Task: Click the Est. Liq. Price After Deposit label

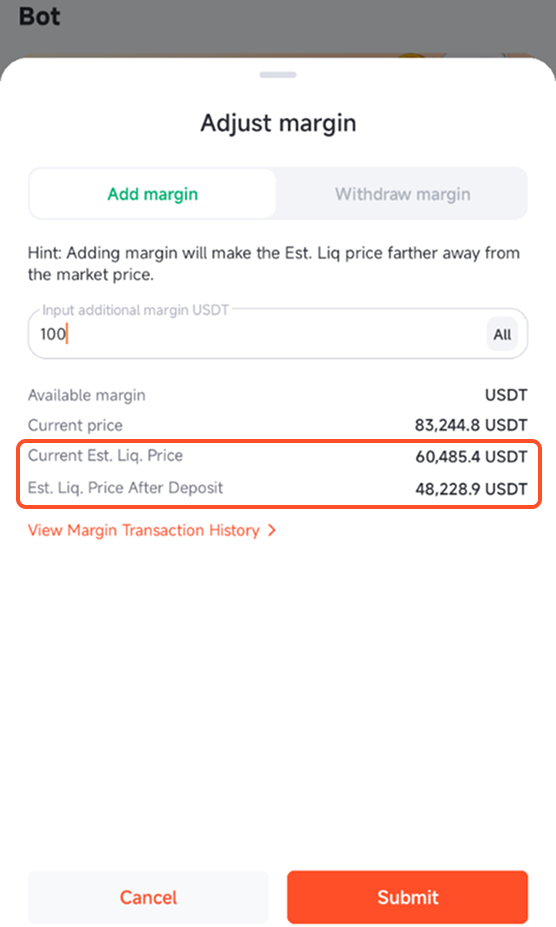Action: point(125,488)
